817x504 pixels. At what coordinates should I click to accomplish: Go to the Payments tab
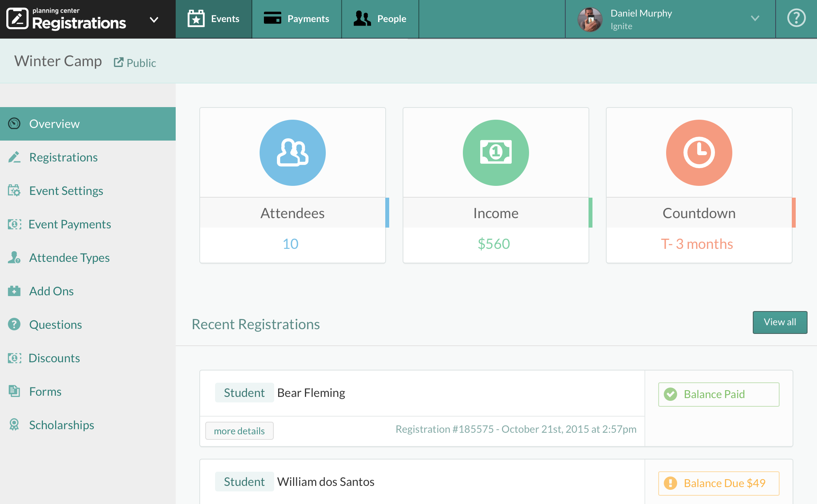click(297, 19)
